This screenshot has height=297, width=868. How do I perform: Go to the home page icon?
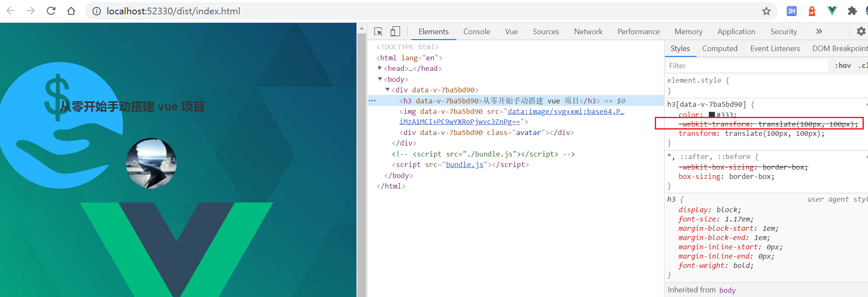click(x=71, y=11)
